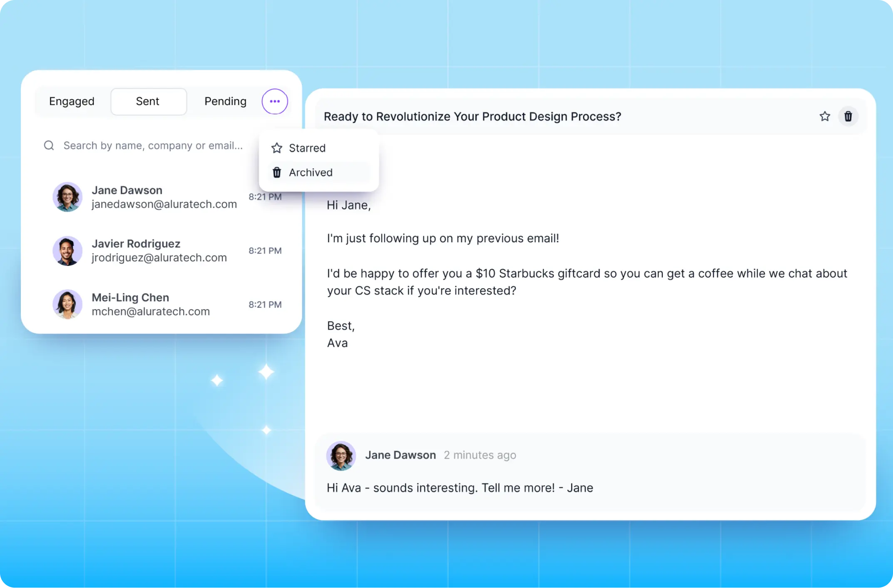Focus the name, company or email search field
Viewport: 893px width, 588px height.
153,145
